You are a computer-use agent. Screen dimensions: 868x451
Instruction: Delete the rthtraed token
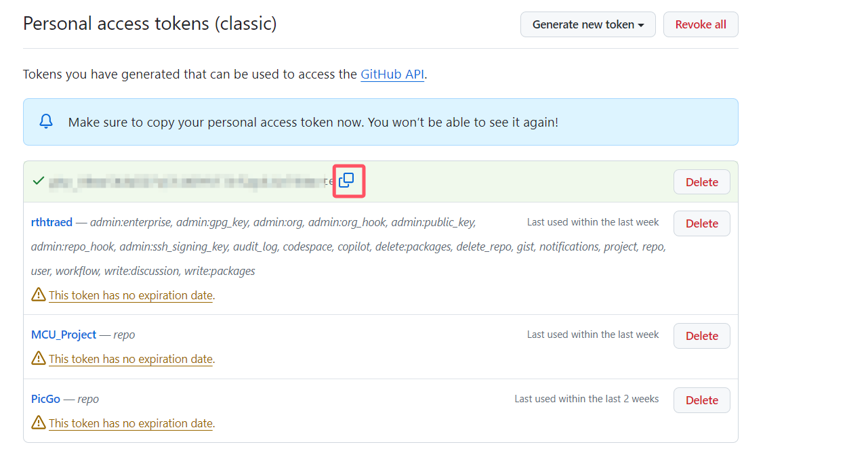[702, 223]
